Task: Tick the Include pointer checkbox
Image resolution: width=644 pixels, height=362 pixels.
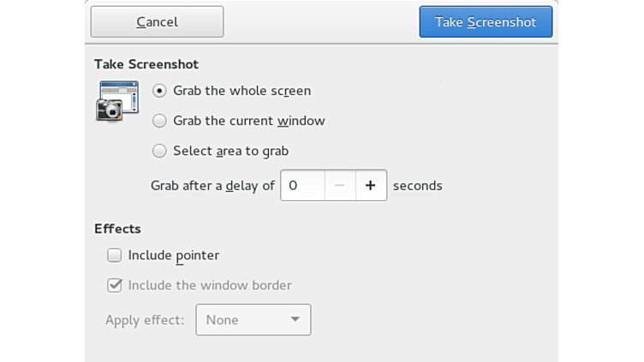Action: coord(114,255)
